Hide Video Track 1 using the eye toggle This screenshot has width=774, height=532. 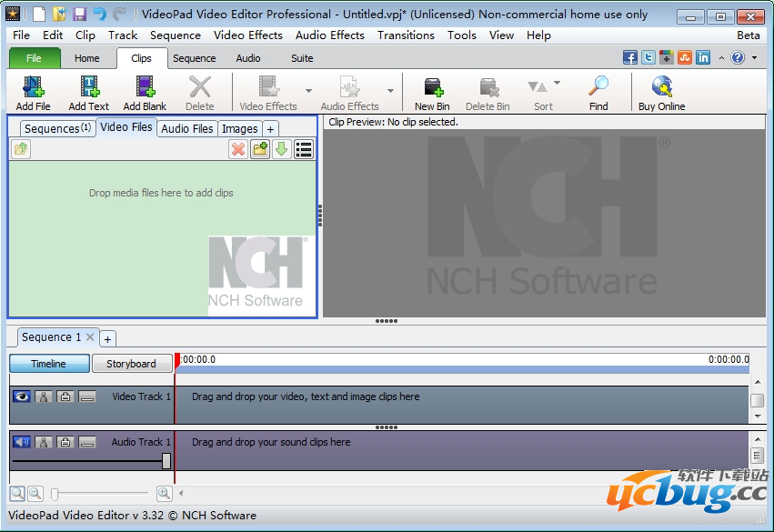[x=22, y=396]
